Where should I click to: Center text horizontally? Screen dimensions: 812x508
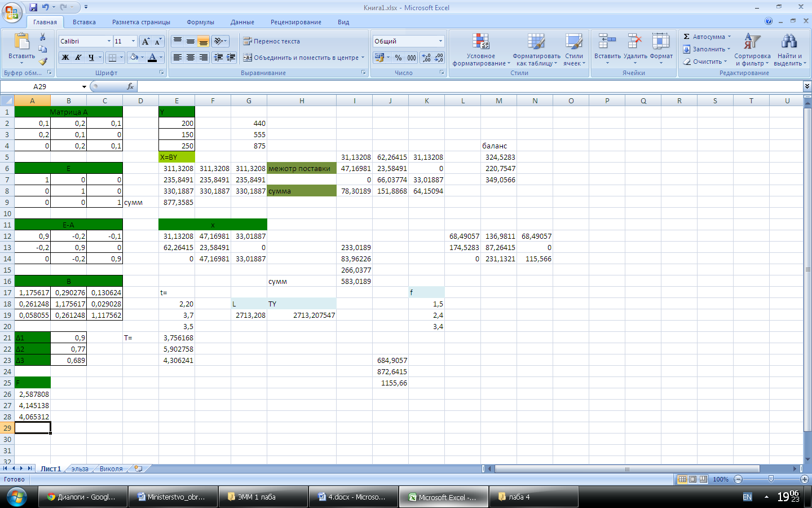(191, 58)
